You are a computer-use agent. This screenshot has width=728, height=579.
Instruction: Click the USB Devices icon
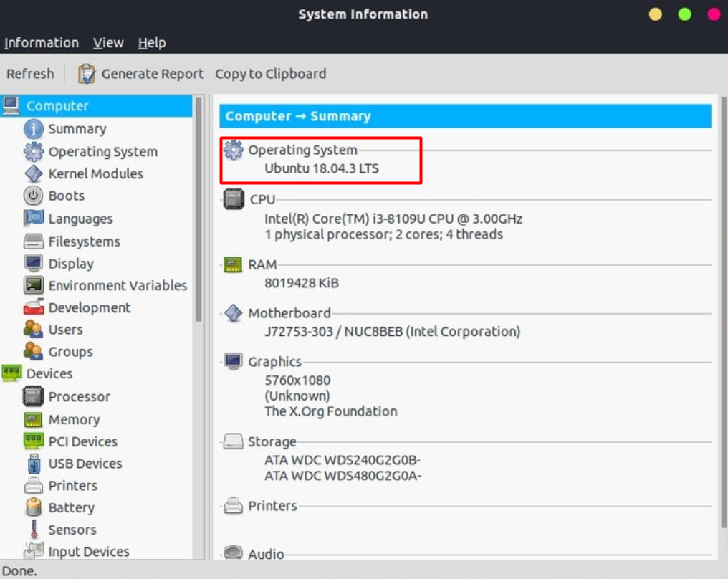(34, 464)
